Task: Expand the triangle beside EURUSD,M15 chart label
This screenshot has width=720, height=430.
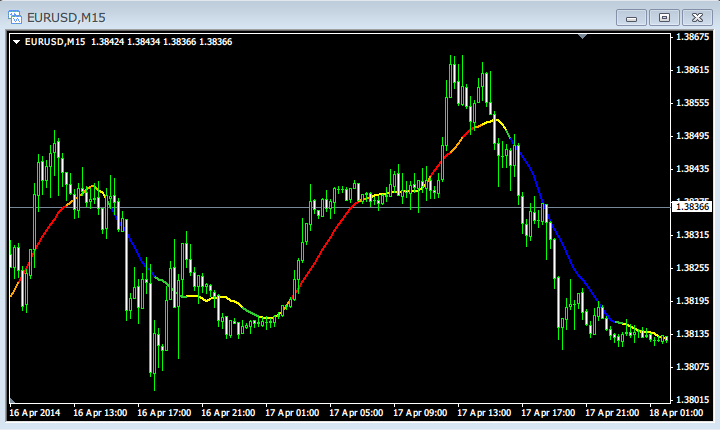Action: (x=18, y=42)
